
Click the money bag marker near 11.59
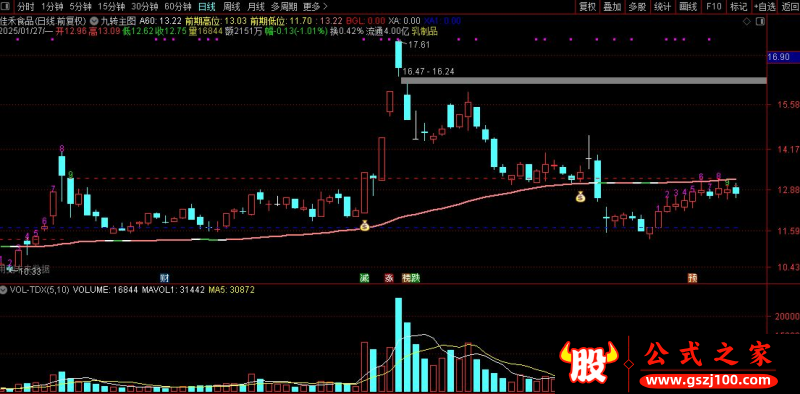click(364, 225)
